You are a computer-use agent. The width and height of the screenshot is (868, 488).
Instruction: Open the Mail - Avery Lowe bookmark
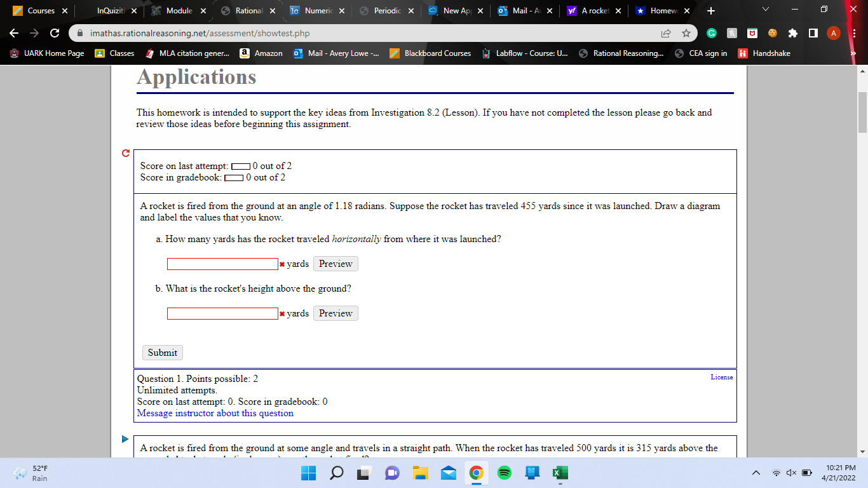pyautogui.click(x=336, y=53)
